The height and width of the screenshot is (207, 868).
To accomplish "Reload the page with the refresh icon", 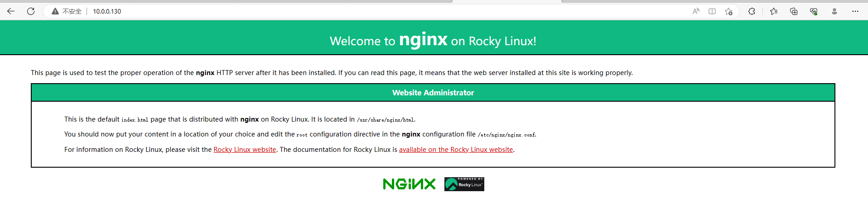I will [x=31, y=11].
